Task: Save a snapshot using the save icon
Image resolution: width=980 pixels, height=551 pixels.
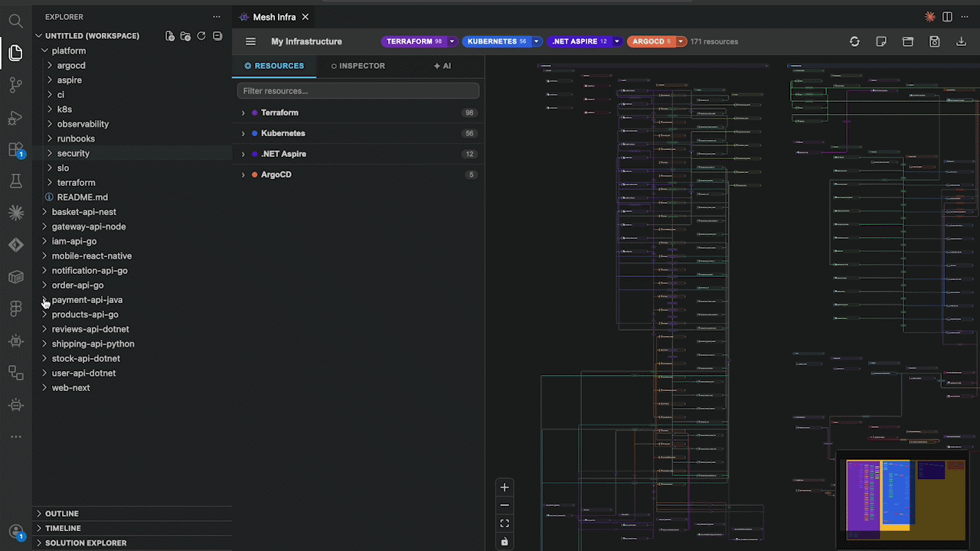Action: [x=935, y=41]
